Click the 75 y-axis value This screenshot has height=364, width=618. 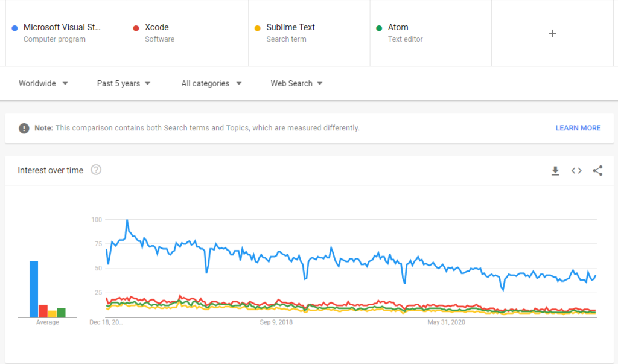(x=98, y=244)
